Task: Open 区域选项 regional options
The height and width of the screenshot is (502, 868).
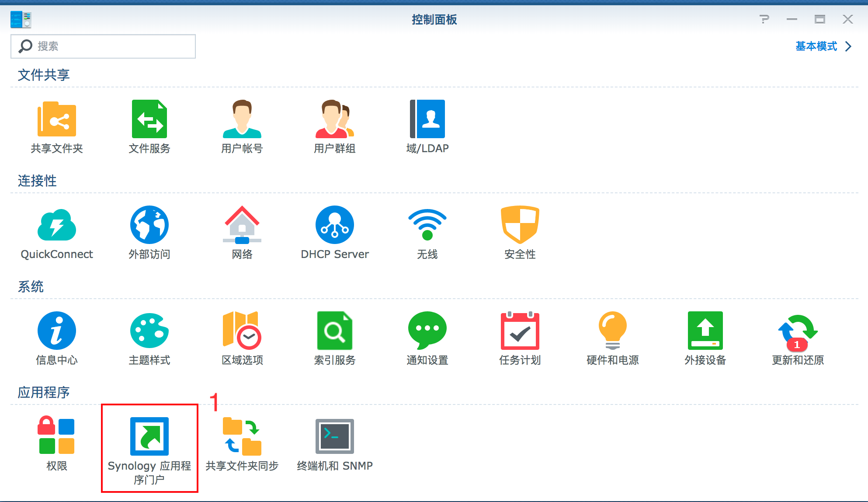Action: (242, 331)
